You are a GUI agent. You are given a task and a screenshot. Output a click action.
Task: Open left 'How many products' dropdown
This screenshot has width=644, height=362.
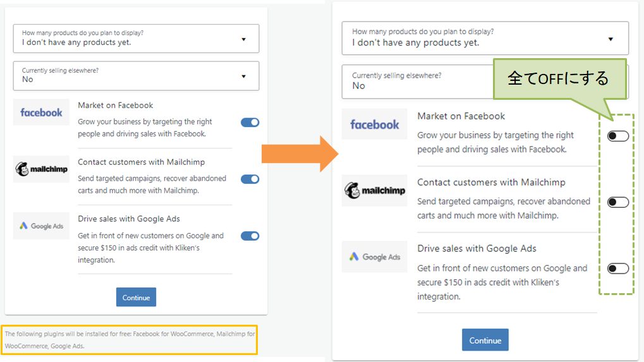[x=136, y=39]
